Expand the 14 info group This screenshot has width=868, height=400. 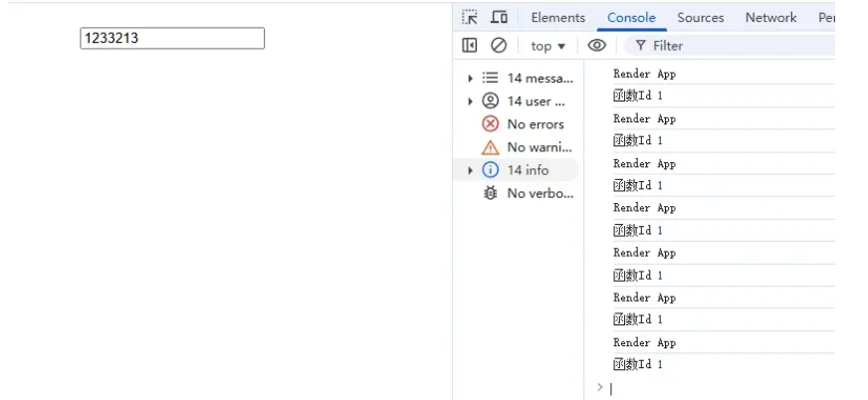470,170
